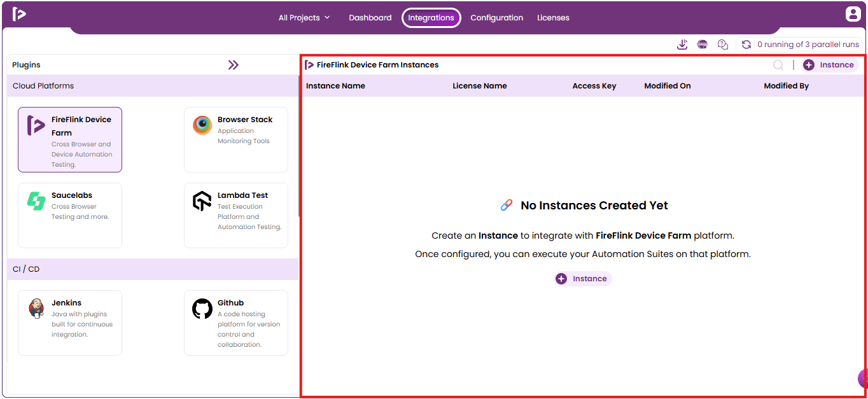The height and width of the screenshot is (399, 868).
Task: Click the refresh parallel runs icon
Action: coord(746,45)
